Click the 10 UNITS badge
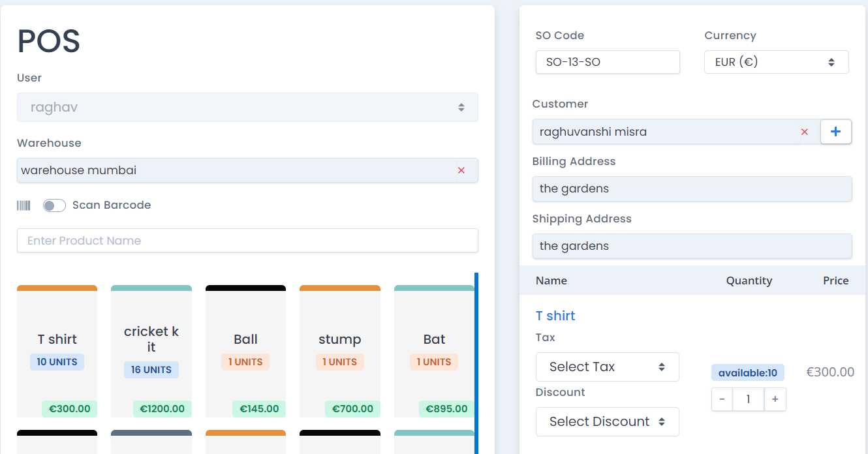 pos(57,362)
